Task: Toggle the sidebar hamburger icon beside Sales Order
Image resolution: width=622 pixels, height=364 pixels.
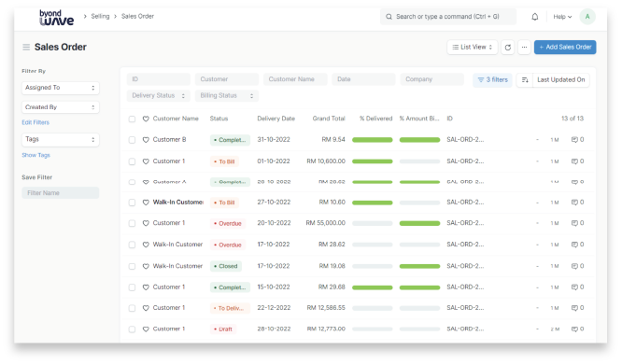Action: tap(26, 48)
